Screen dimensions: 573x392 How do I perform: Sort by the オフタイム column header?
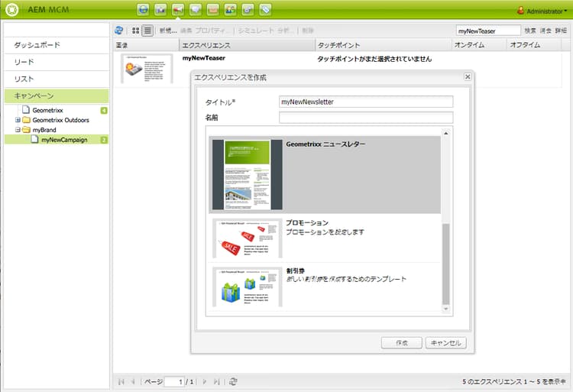(533, 45)
